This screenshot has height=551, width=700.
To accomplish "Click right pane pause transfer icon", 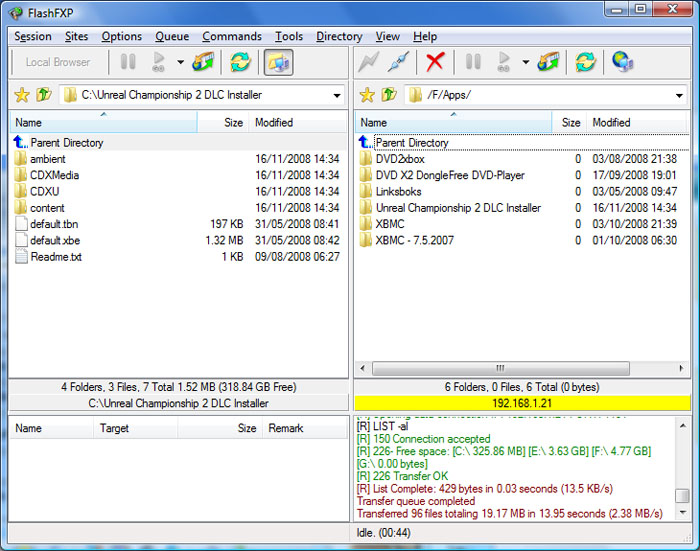I will [x=474, y=62].
